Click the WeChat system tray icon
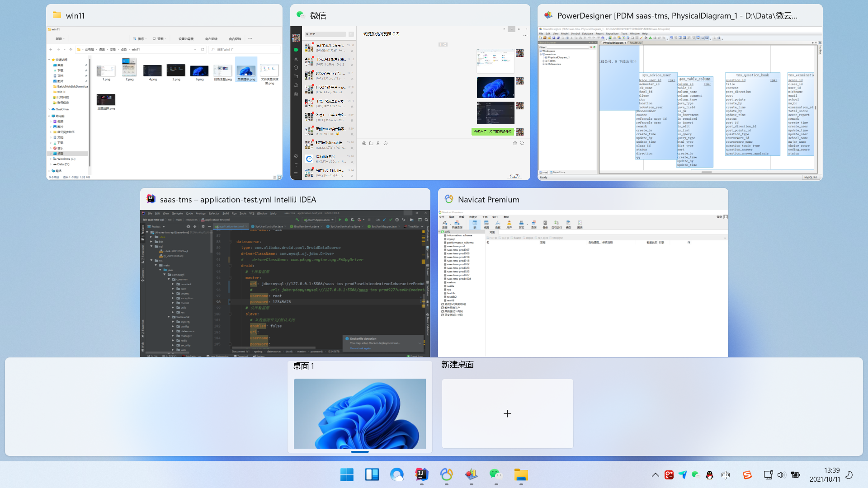The width and height of the screenshot is (868, 488). 696,475
